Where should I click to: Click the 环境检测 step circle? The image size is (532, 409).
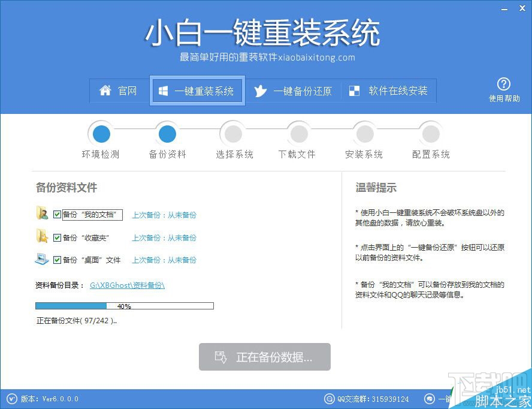101,134
